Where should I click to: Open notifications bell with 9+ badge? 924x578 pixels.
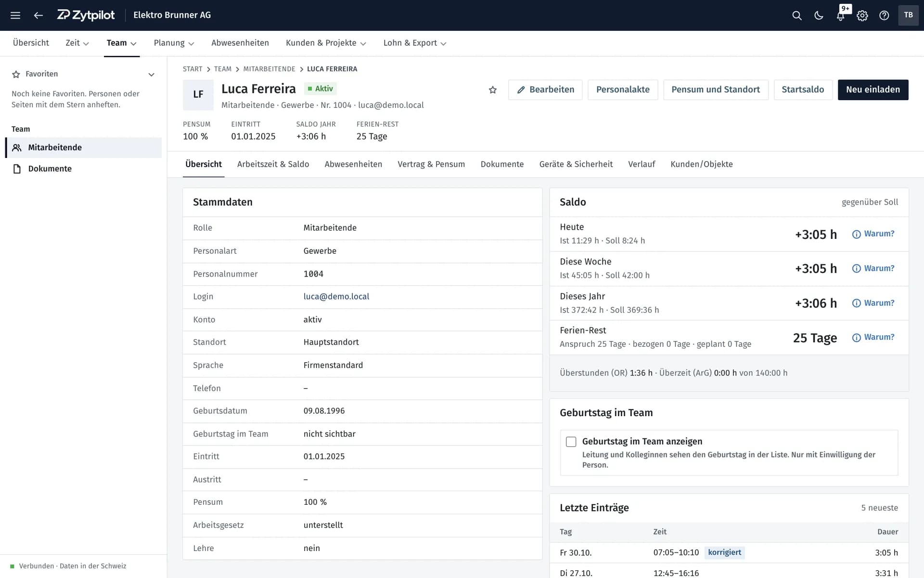[x=841, y=15]
